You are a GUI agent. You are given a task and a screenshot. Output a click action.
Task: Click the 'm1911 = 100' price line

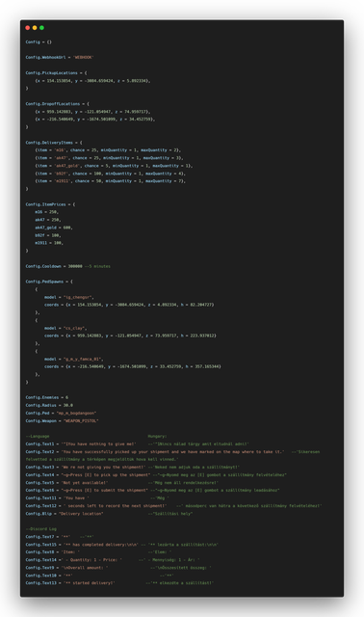pyautogui.click(x=49, y=243)
